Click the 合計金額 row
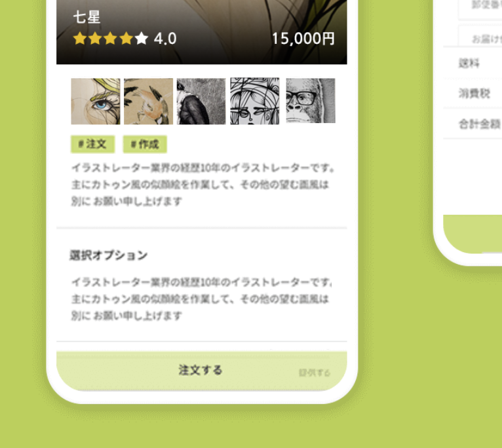 [473, 124]
